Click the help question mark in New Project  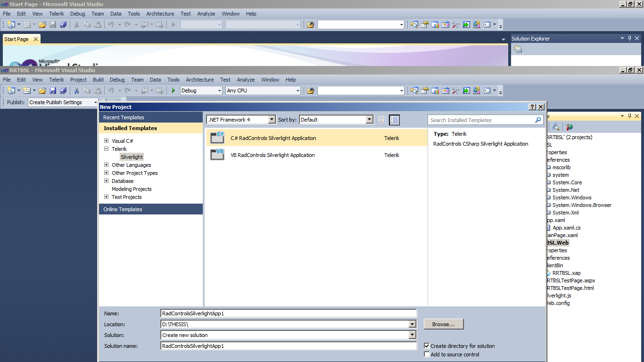click(x=532, y=107)
